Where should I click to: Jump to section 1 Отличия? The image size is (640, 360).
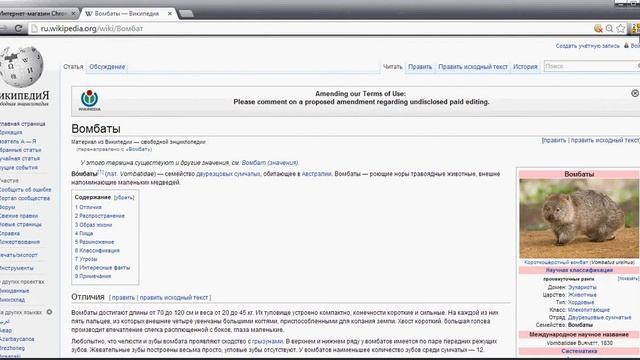88,207
